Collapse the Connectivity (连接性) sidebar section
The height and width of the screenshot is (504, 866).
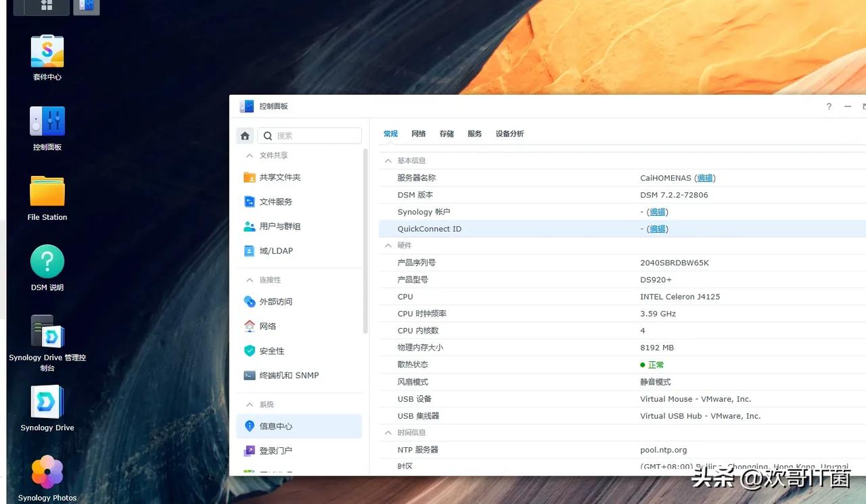(x=249, y=280)
